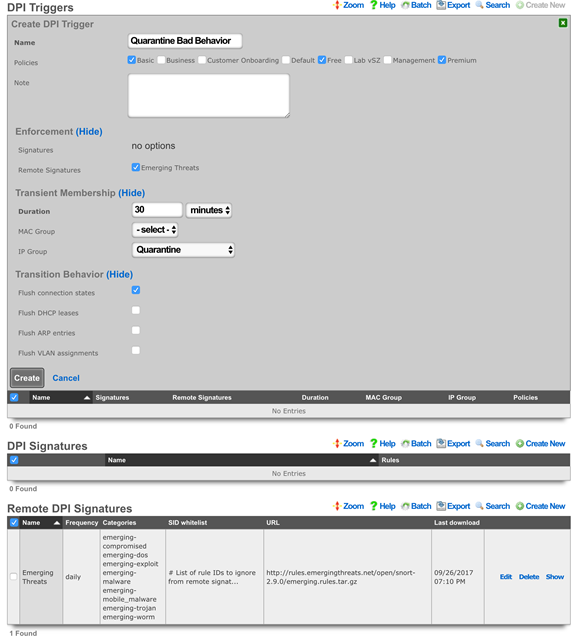The width and height of the screenshot is (585, 641).
Task: Toggle Emerging Threats remote signature checkbox
Action: tap(136, 167)
